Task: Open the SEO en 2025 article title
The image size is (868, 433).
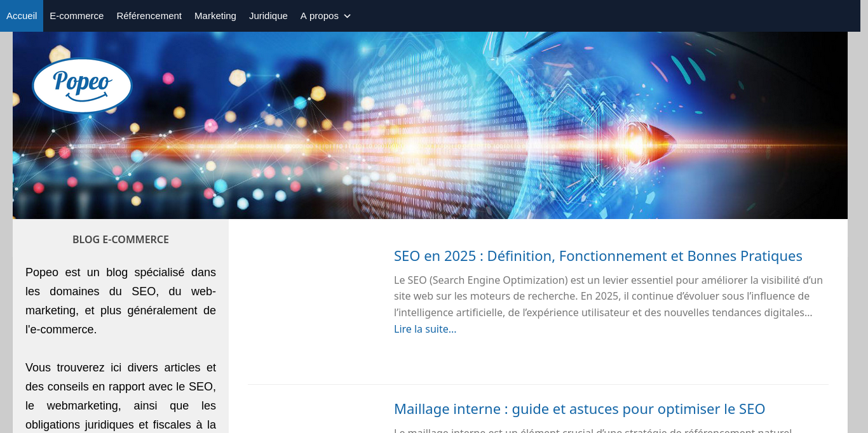Action: coord(597,256)
